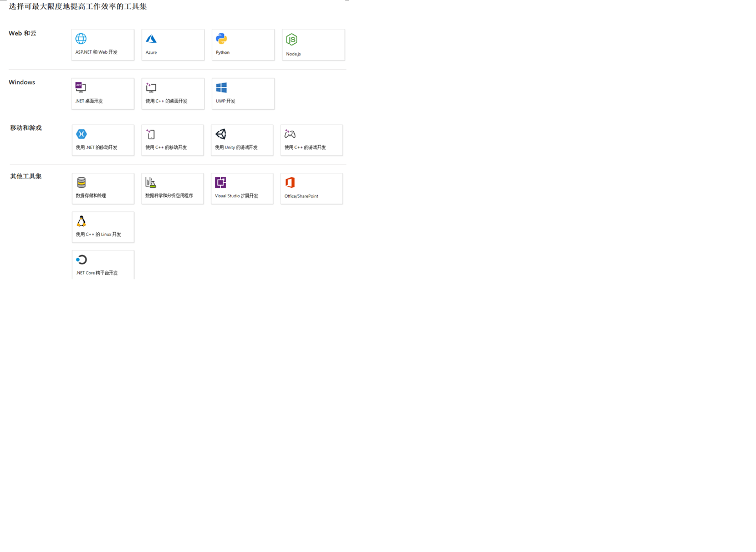The image size is (756, 552).
Task: Click the Xamarin .NET mobile icon
Action: tap(81, 134)
